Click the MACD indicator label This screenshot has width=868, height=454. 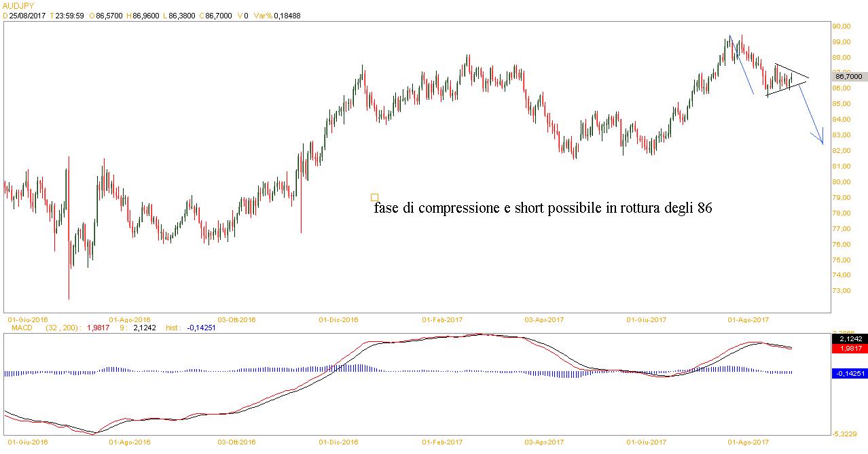[x=18, y=328]
